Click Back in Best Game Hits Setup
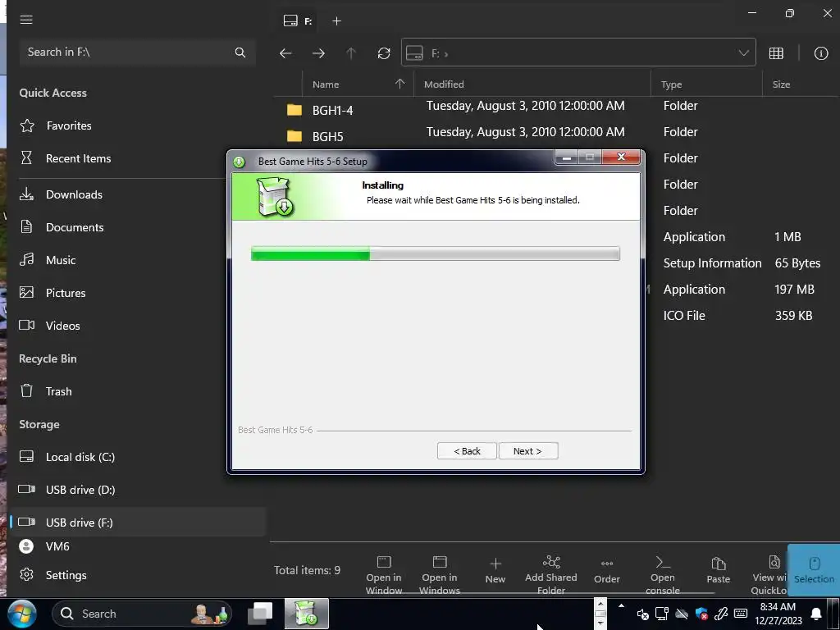The height and width of the screenshot is (630, 840). pyautogui.click(x=467, y=451)
